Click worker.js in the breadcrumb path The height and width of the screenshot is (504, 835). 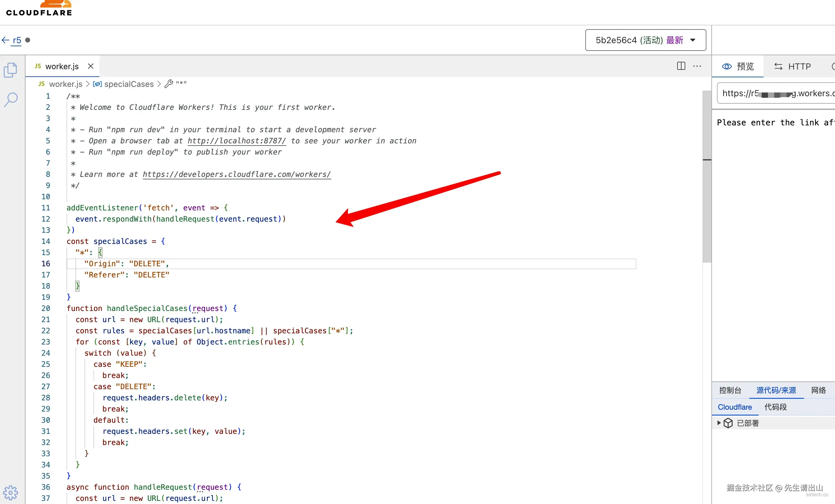click(66, 84)
